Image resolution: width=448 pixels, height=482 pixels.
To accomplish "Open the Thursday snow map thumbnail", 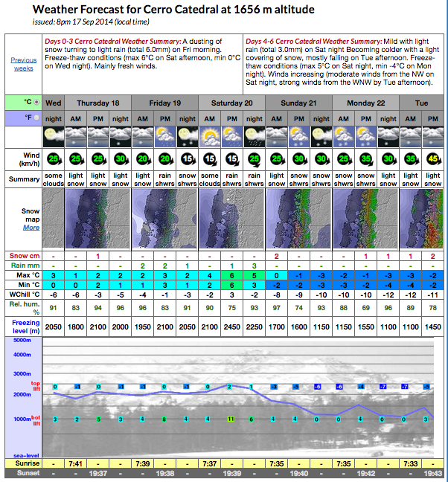I will [97, 219].
